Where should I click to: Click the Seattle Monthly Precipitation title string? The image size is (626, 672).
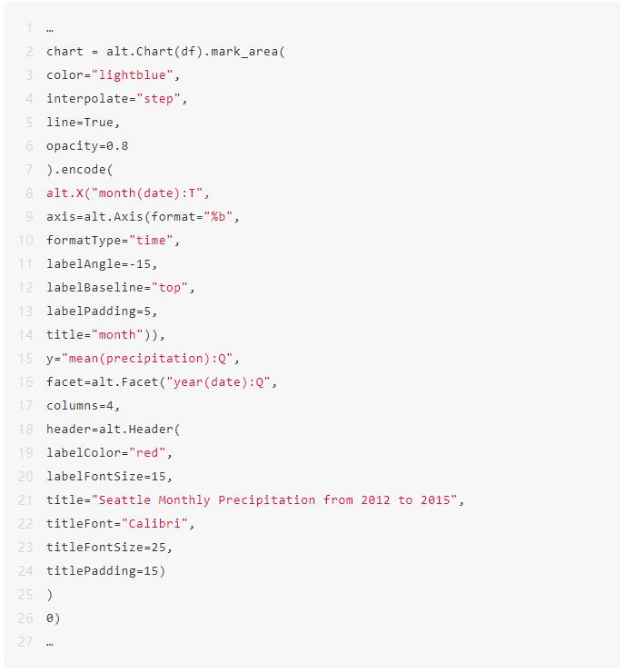(x=274, y=500)
